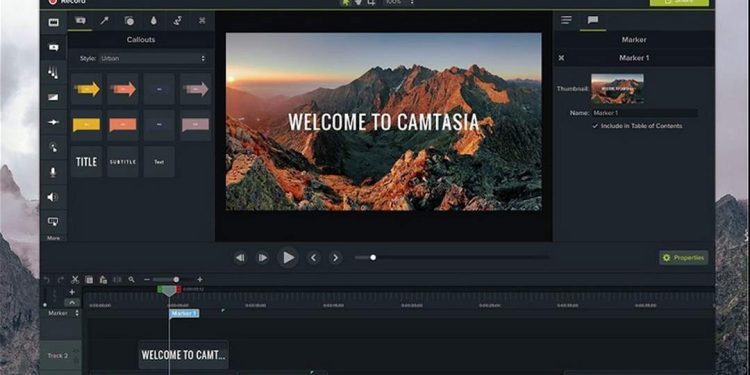Add a new track
750x375 pixels.
point(72,292)
